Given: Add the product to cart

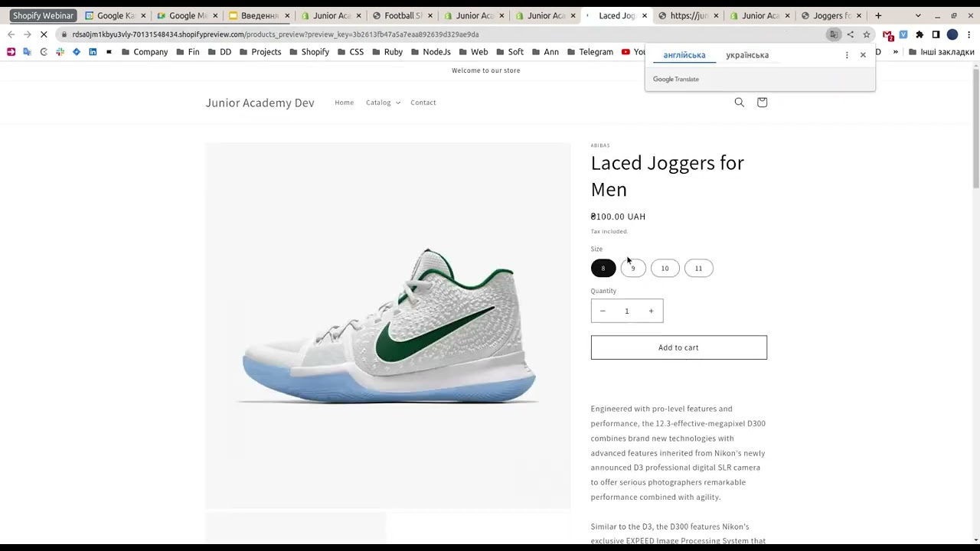Looking at the screenshot, I should (x=678, y=347).
